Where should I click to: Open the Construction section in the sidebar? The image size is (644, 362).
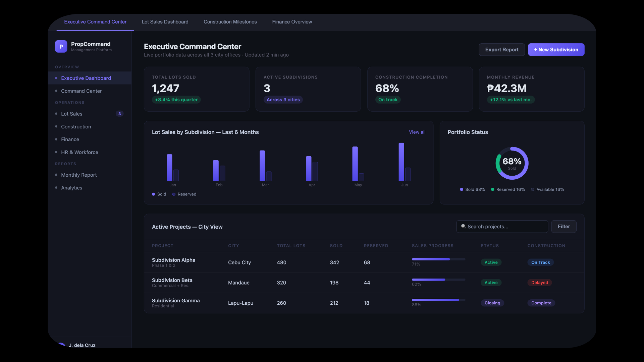[x=76, y=127]
